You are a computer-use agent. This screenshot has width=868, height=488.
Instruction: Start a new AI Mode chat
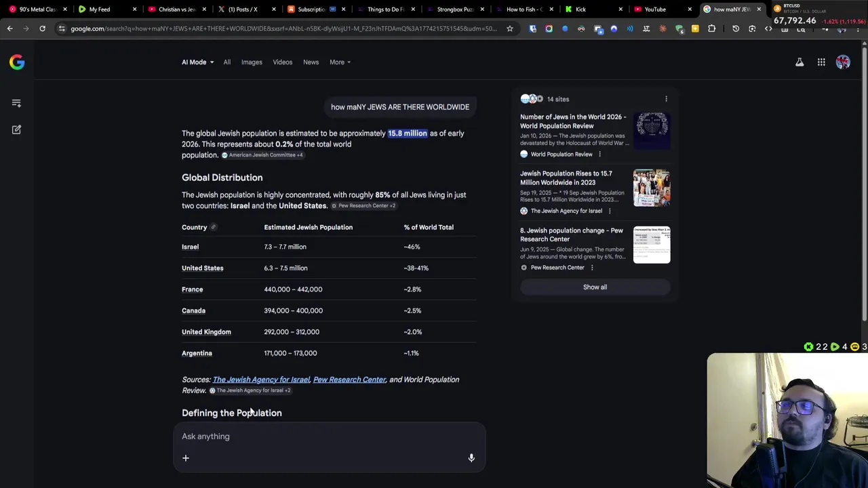pos(16,129)
